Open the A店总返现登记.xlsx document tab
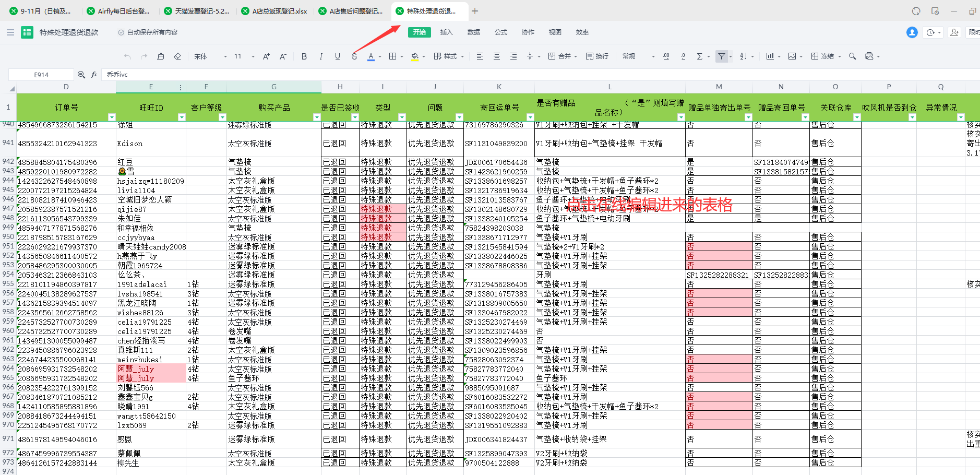980x475 pixels. [275, 11]
